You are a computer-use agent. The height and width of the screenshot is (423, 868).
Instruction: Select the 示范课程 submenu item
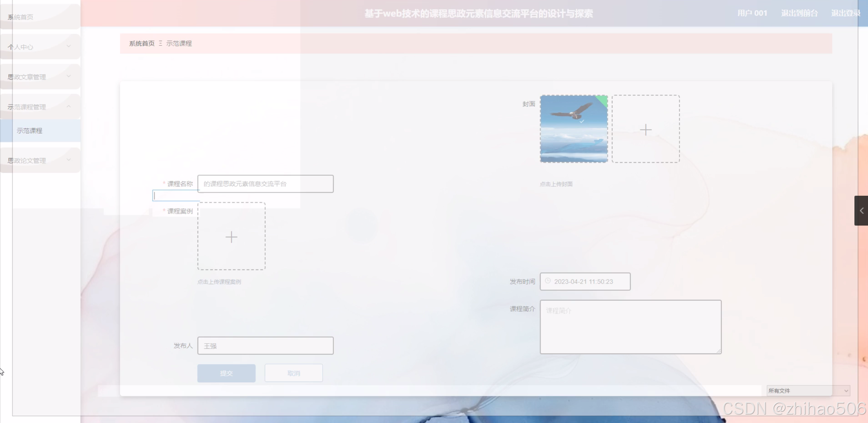[x=30, y=131]
